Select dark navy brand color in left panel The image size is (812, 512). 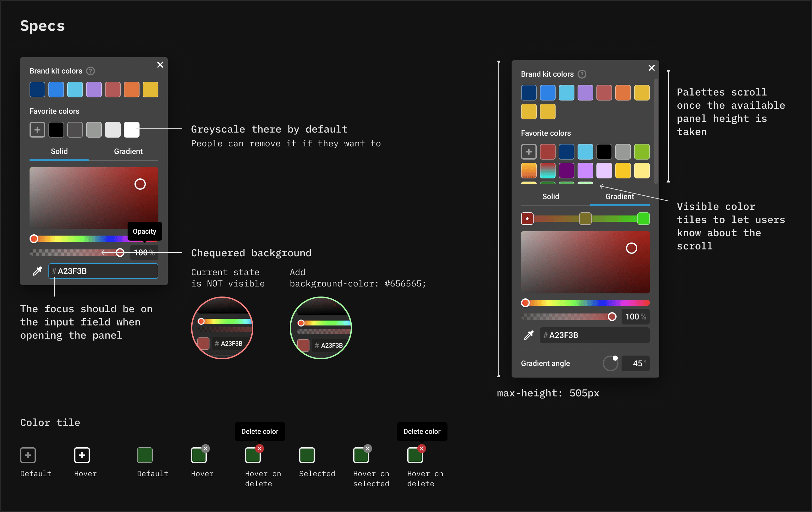click(x=37, y=90)
